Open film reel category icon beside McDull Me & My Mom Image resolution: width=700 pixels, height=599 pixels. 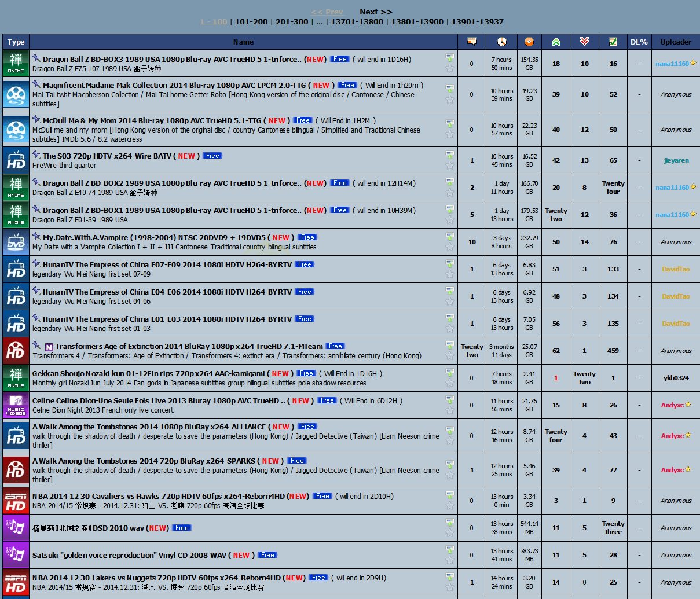[x=16, y=130]
